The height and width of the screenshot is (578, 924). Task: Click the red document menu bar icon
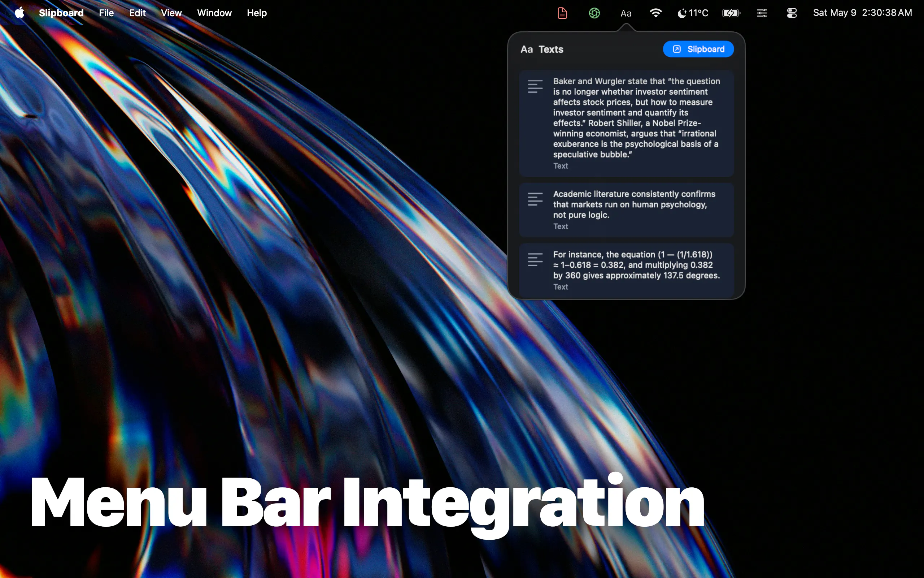562,13
